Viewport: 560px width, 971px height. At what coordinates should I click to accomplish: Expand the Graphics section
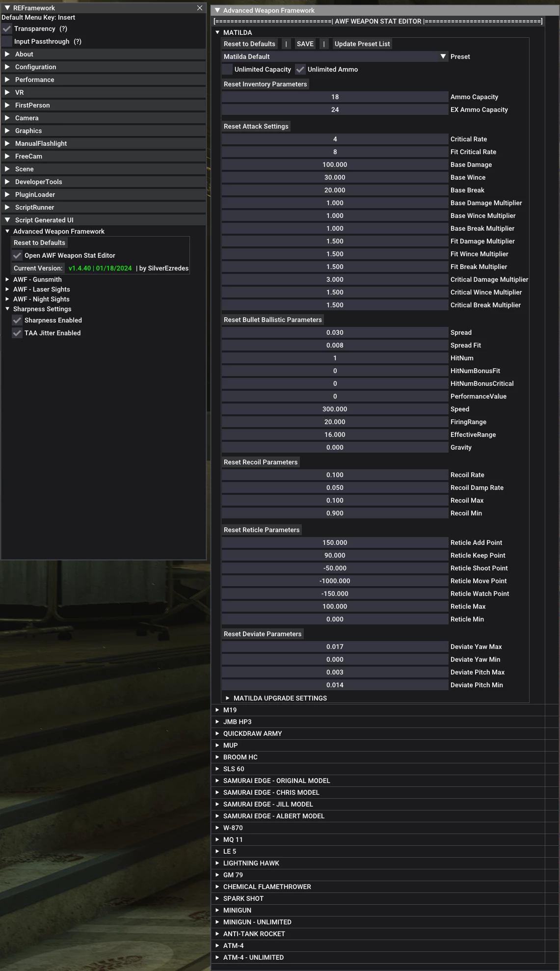[x=104, y=131]
